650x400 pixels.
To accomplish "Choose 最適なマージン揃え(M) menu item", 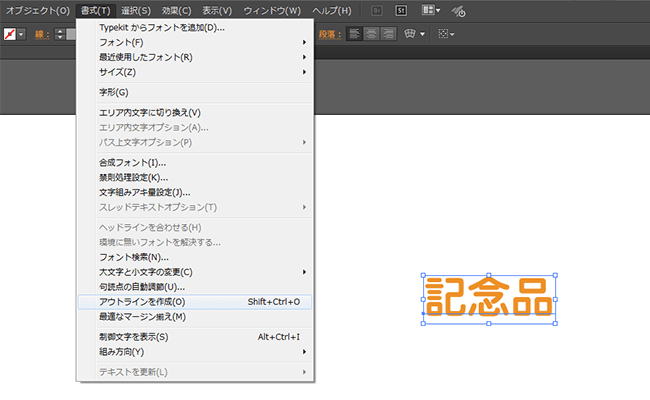I will [195, 317].
